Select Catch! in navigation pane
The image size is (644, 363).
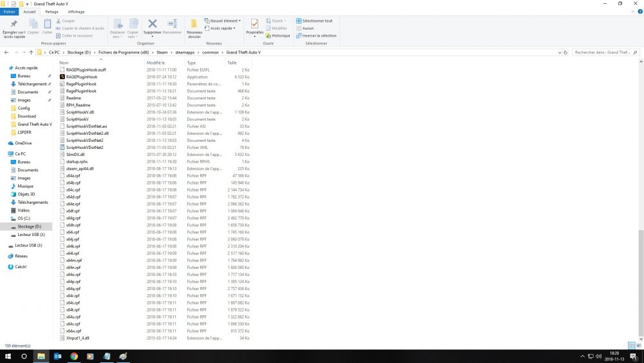click(21, 267)
